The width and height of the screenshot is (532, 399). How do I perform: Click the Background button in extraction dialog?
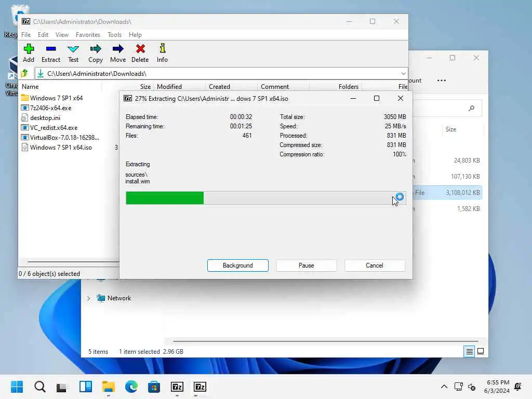pyautogui.click(x=238, y=265)
